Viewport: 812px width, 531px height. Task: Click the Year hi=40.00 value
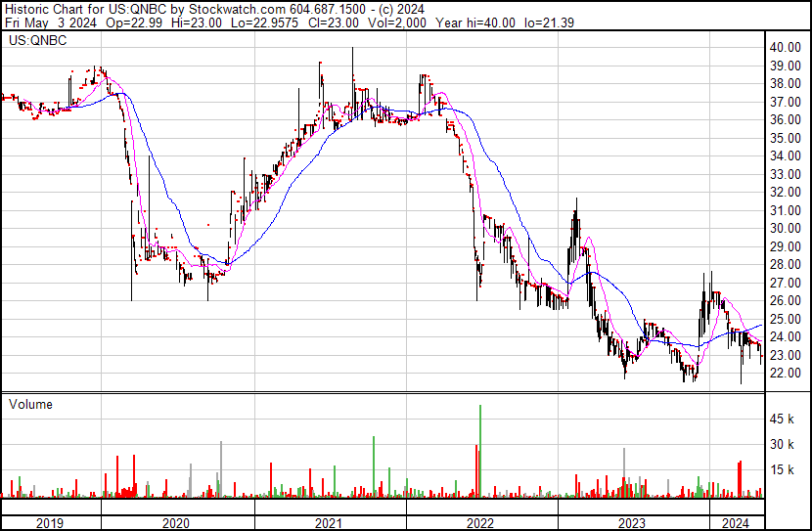(x=475, y=22)
